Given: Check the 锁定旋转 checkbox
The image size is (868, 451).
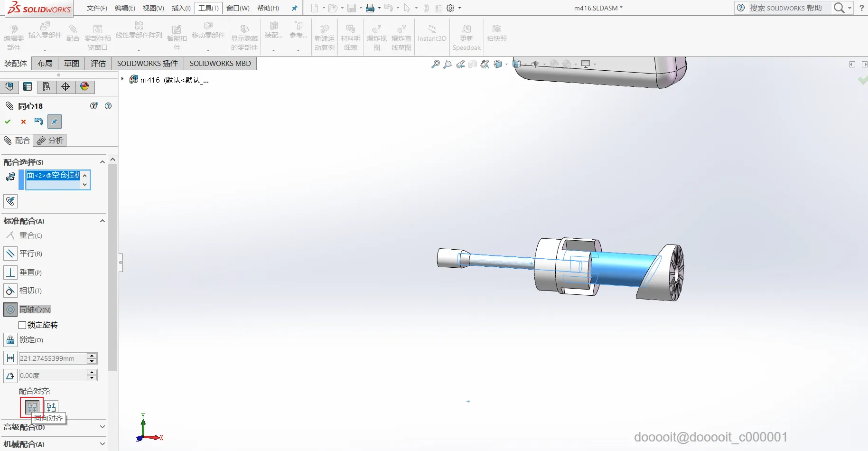Looking at the screenshot, I should tap(22, 325).
